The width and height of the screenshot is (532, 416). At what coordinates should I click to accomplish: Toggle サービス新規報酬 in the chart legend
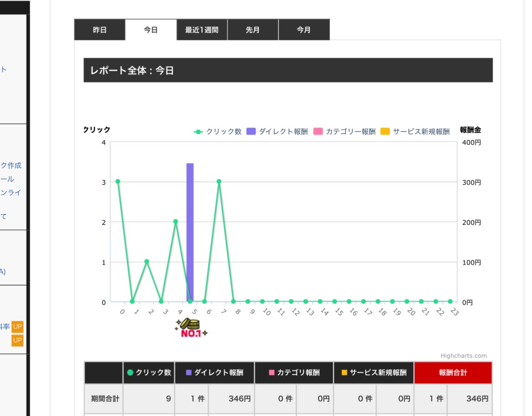[415, 132]
